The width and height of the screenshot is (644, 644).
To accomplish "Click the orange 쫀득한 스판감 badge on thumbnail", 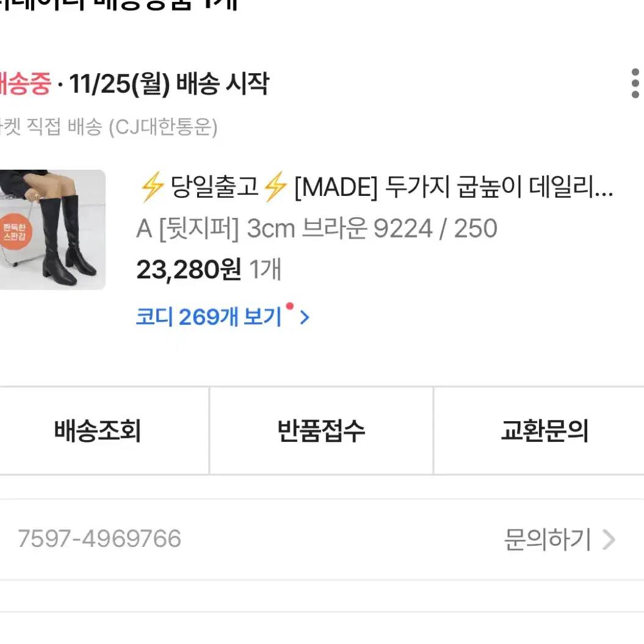I will pyautogui.click(x=15, y=231).
